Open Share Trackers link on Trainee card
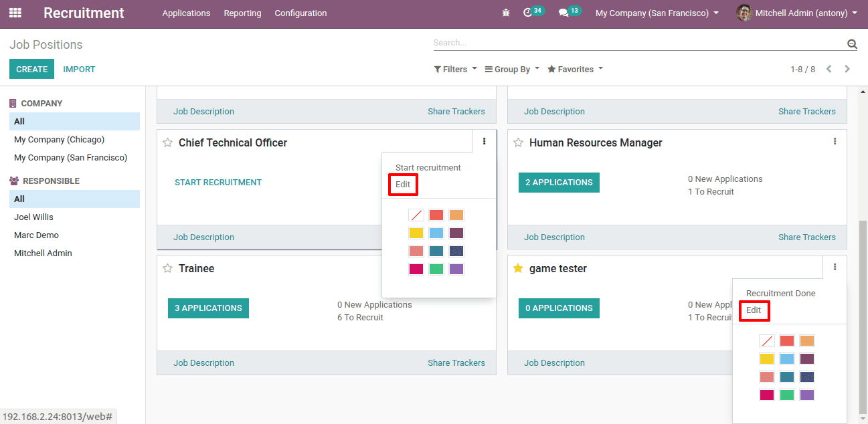This screenshot has height=424, width=868. point(456,363)
